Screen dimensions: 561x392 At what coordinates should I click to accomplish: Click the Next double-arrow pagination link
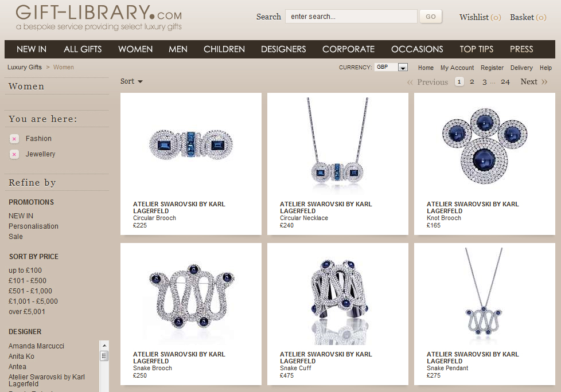pos(534,82)
